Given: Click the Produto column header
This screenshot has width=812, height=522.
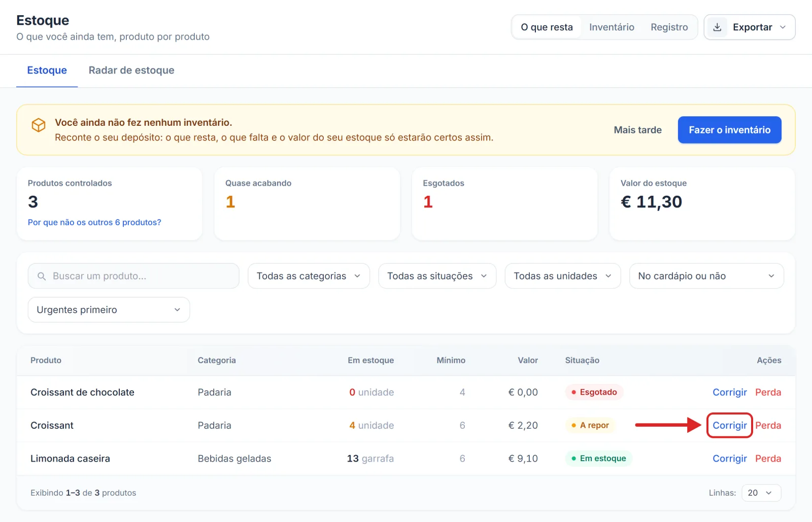Looking at the screenshot, I should click(46, 361).
